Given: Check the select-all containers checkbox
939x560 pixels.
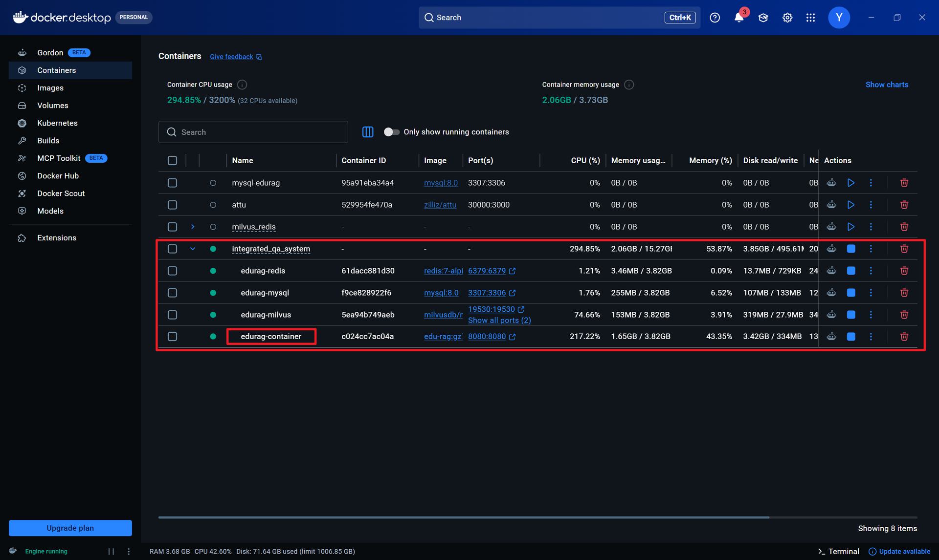Looking at the screenshot, I should 172,160.
